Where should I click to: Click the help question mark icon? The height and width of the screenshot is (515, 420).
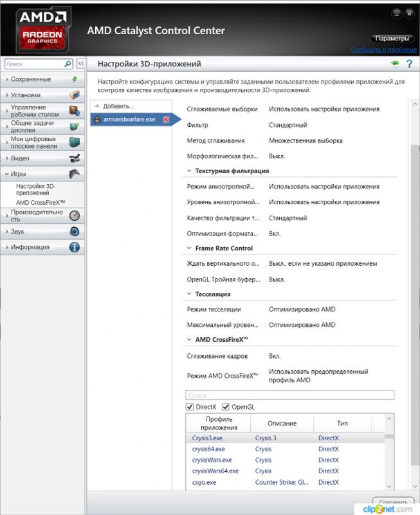point(408,64)
